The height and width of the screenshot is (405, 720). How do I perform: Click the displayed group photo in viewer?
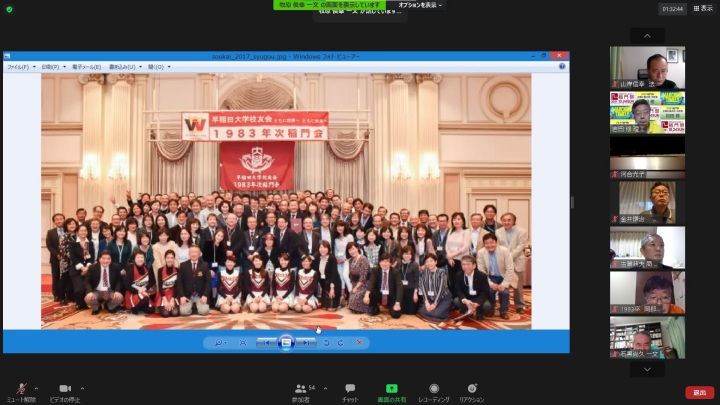click(286, 201)
